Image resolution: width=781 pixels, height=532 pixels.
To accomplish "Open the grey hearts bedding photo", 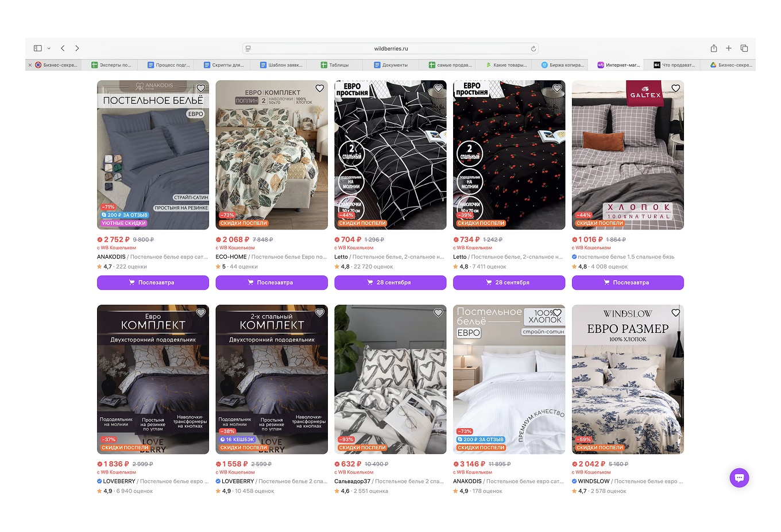I will point(390,379).
